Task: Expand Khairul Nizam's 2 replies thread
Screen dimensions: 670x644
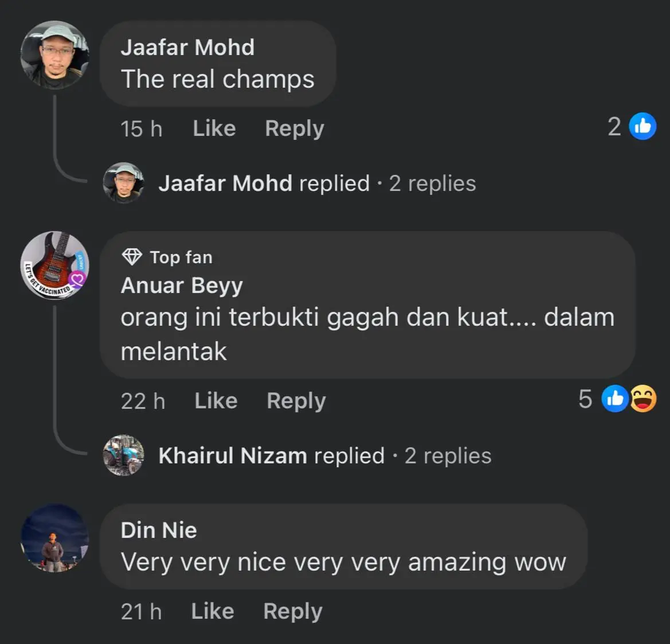Action: click(x=448, y=456)
